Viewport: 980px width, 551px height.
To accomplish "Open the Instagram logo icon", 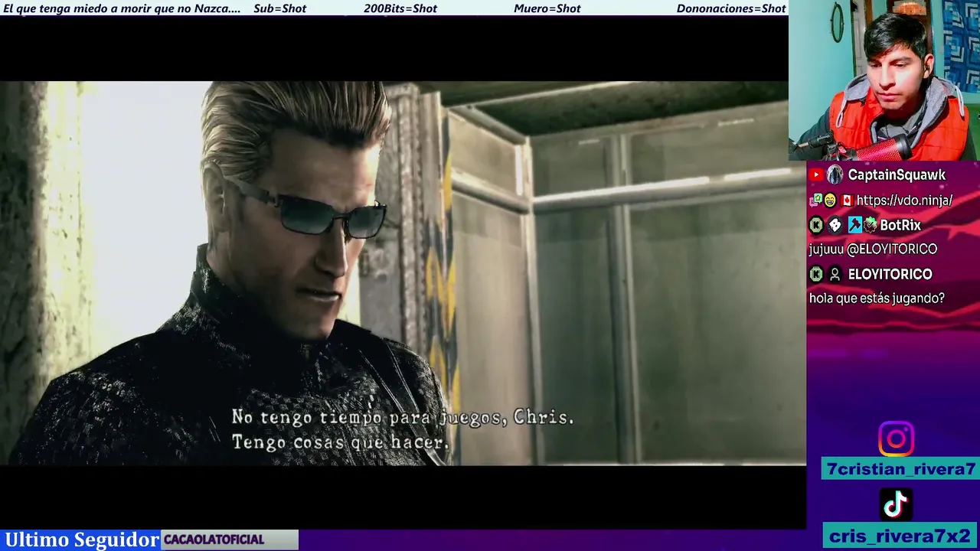I will click(x=896, y=439).
